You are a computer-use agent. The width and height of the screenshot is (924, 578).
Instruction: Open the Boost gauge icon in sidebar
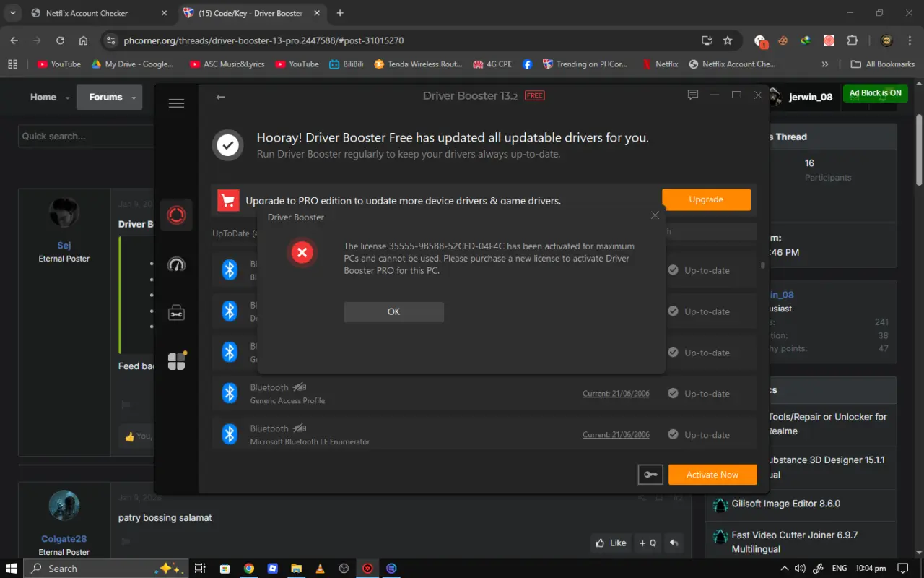tap(176, 264)
